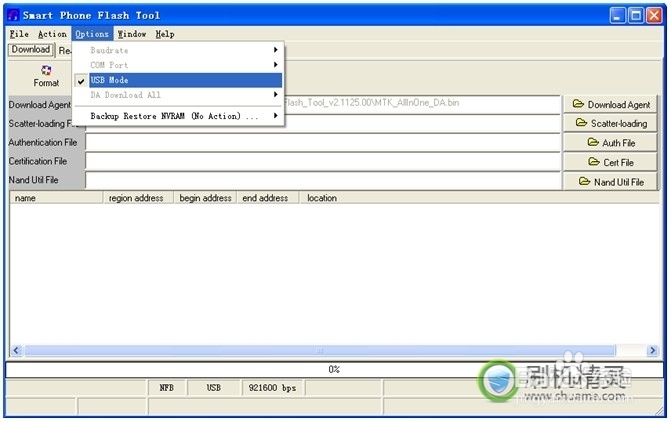Sort by region address column header
This screenshot has height=422, width=671.
tap(138, 198)
